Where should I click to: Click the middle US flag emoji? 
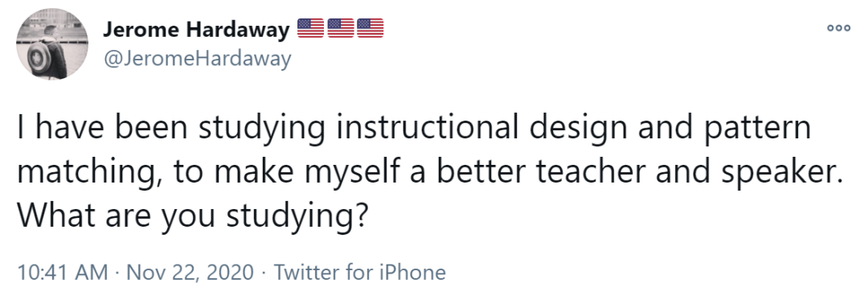(x=341, y=28)
